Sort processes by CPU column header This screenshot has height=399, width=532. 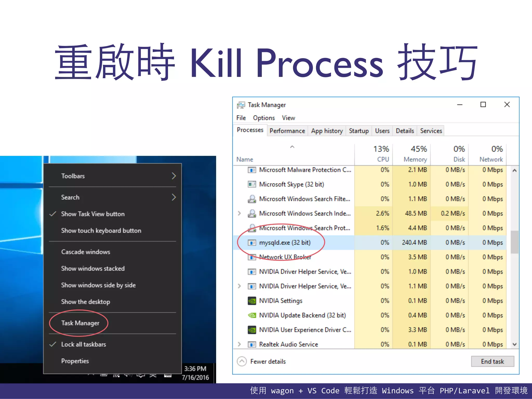click(x=374, y=154)
